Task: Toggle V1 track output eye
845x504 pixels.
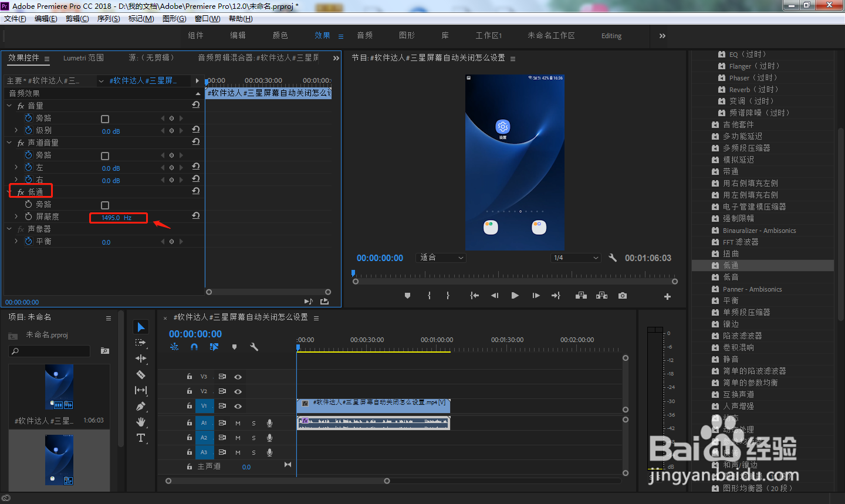Action: [x=238, y=406]
